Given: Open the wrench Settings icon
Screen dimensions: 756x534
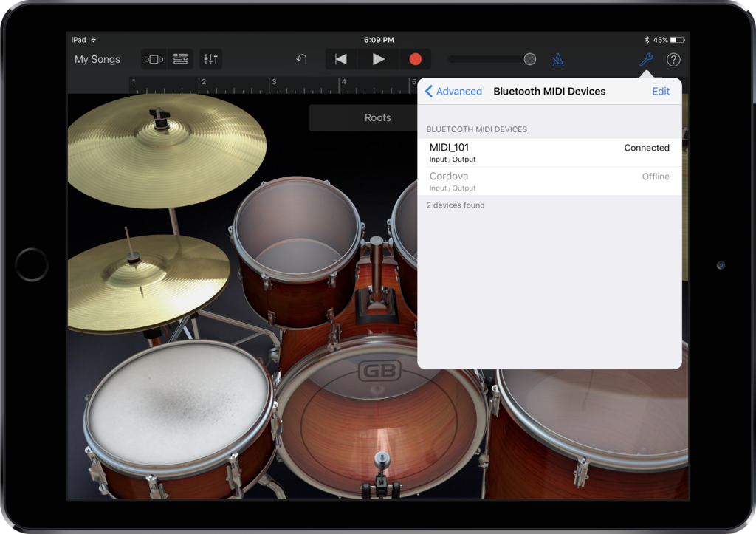Looking at the screenshot, I should coord(646,60).
